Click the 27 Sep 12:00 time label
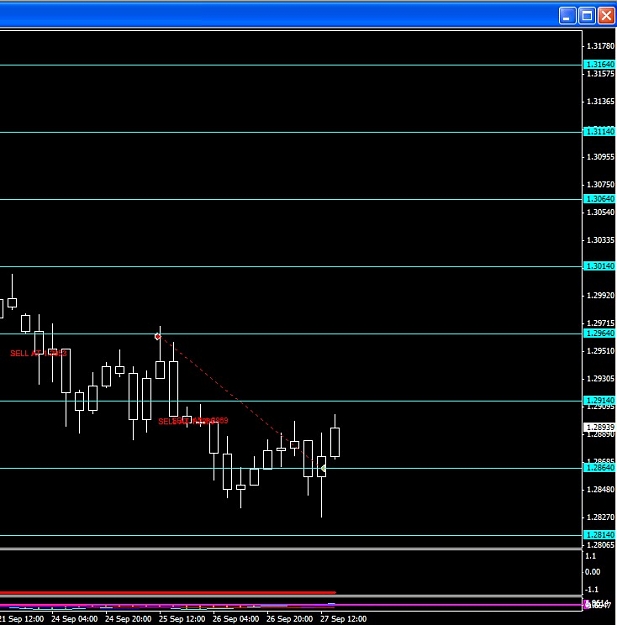The image size is (617, 625). pyautogui.click(x=343, y=619)
